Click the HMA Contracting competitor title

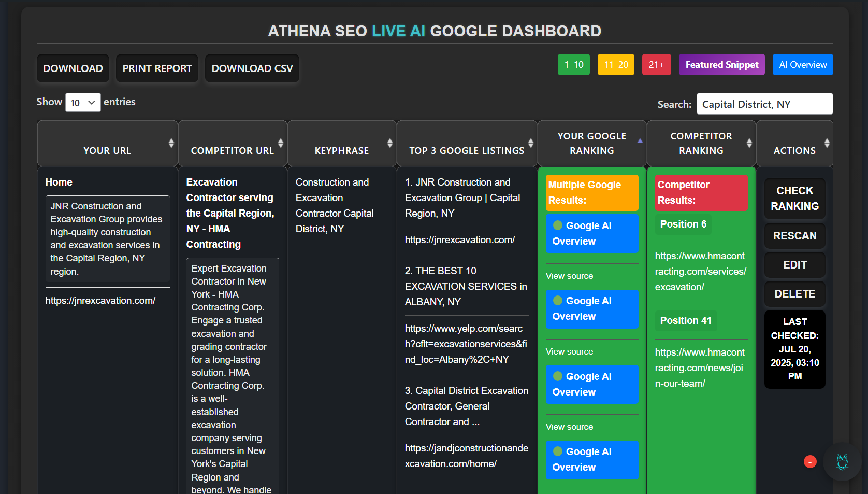230,214
